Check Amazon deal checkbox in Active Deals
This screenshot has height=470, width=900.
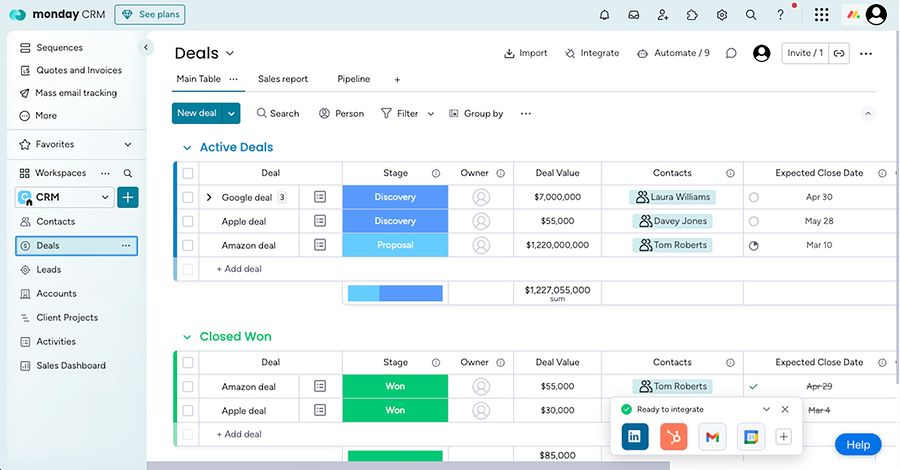(x=188, y=245)
